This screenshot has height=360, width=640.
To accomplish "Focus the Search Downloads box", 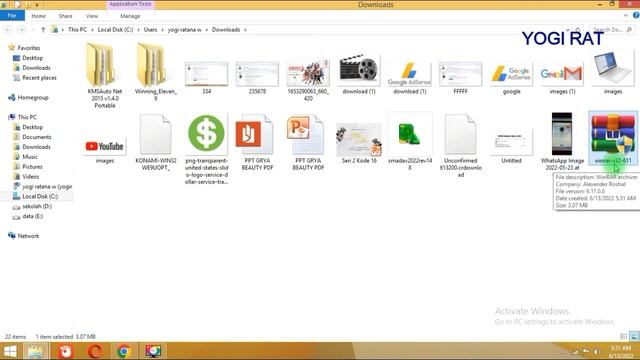I will coord(611,29).
